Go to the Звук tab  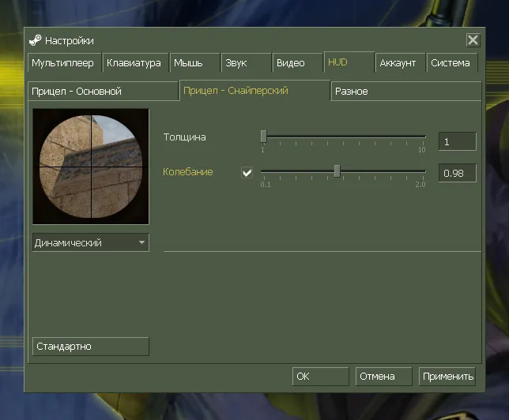(247, 62)
